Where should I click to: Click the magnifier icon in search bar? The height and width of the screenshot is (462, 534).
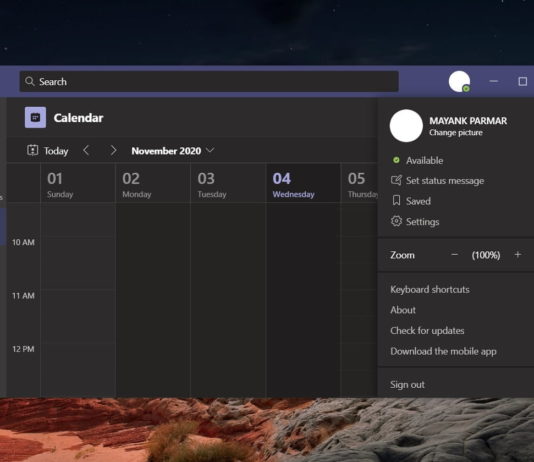coord(30,81)
